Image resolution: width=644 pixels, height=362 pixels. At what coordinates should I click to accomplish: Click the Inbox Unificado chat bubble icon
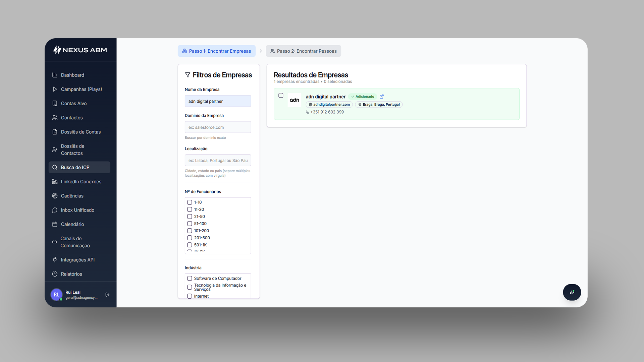[x=55, y=210]
